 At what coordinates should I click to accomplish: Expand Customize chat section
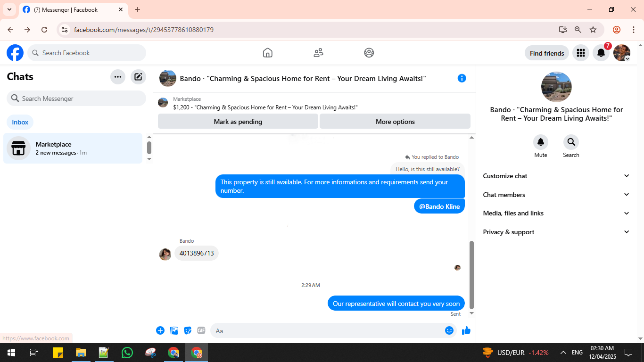tap(556, 176)
